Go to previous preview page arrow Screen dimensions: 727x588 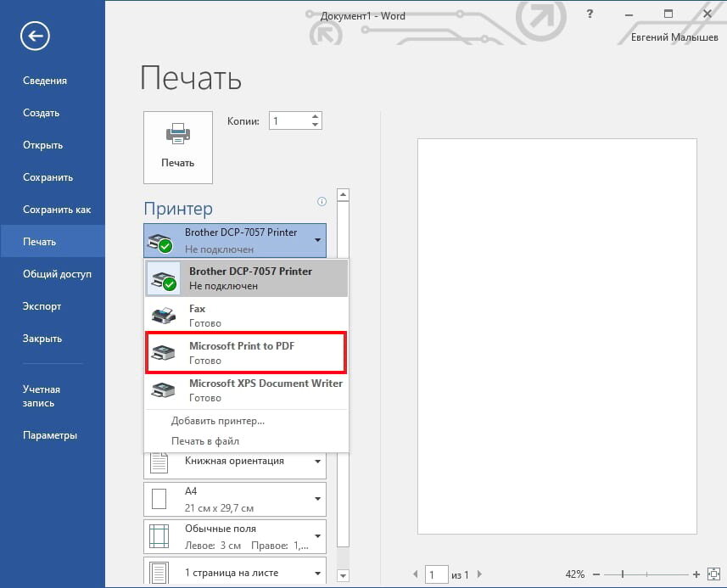click(x=416, y=574)
